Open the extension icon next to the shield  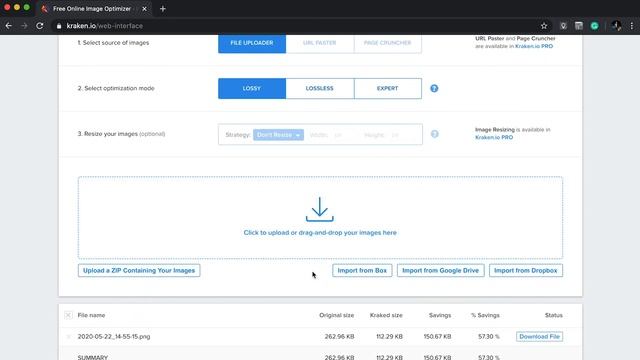point(579,26)
